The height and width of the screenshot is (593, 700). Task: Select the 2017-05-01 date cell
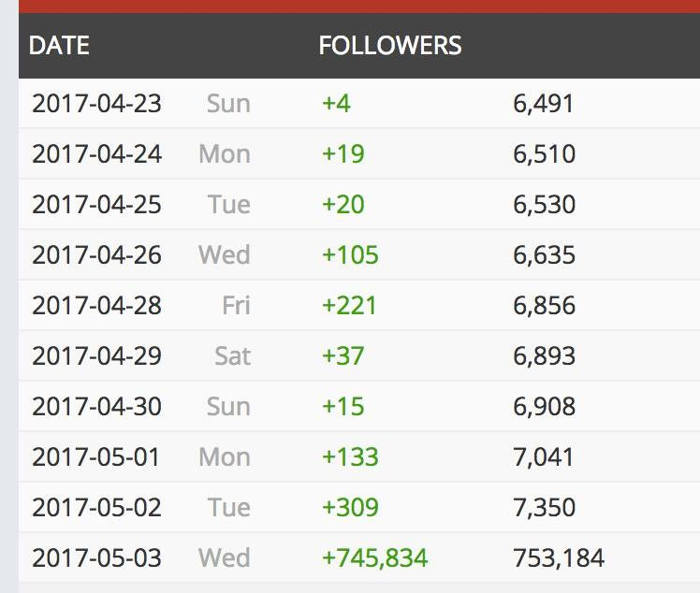[96, 456]
